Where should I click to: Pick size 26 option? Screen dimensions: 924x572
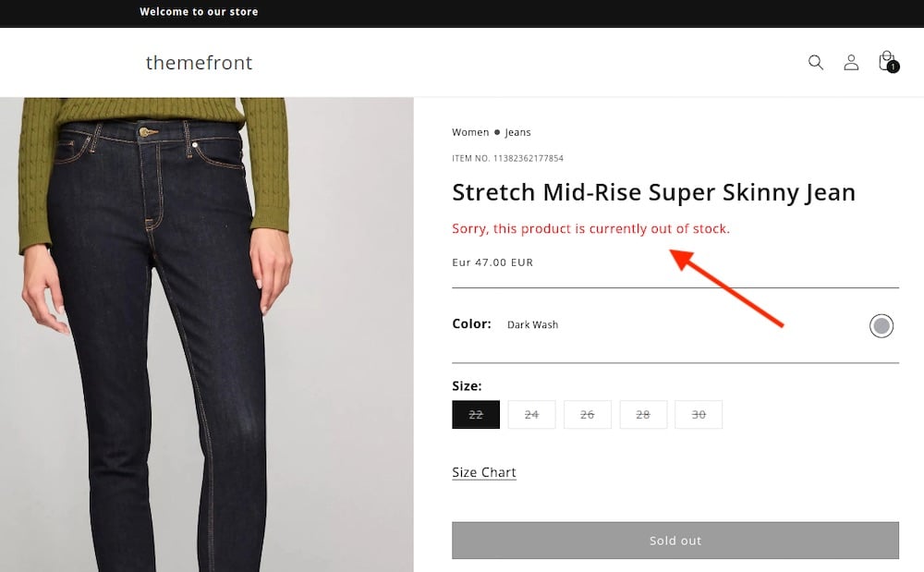coord(588,415)
